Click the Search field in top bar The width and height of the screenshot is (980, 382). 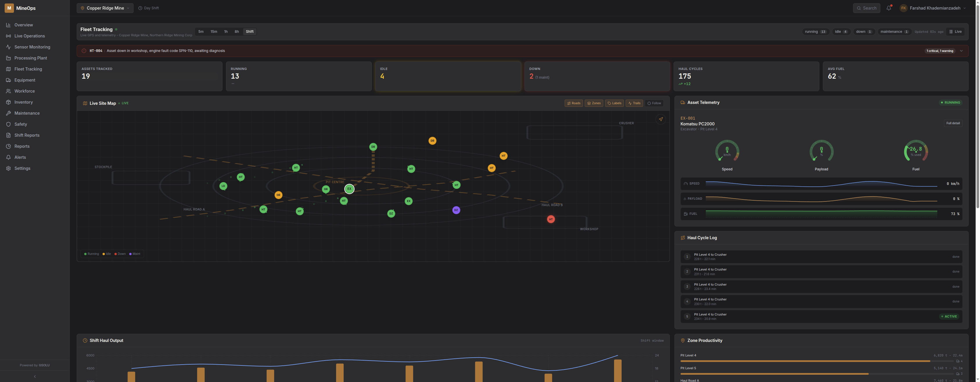click(x=866, y=8)
